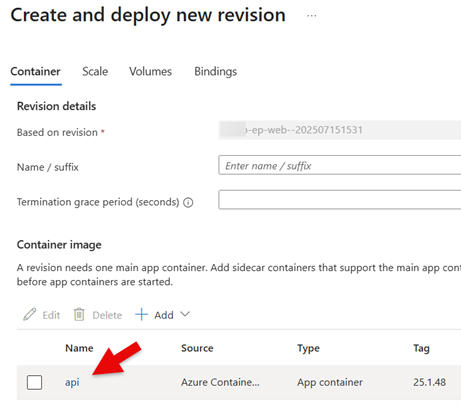Image resolution: width=461 pixels, height=405 pixels.
Task: Click the 25.1.48 tag value
Action: tap(429, 382)
